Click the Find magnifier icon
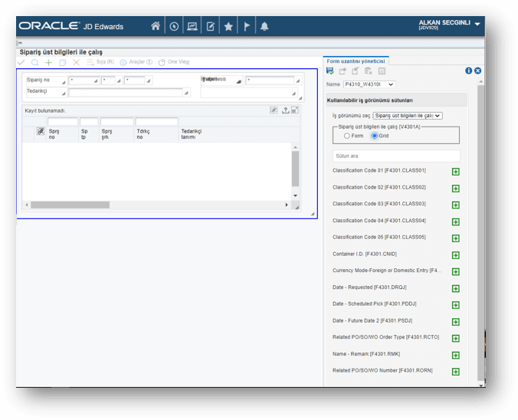This screenshot has width=518, height=420. 35,62
